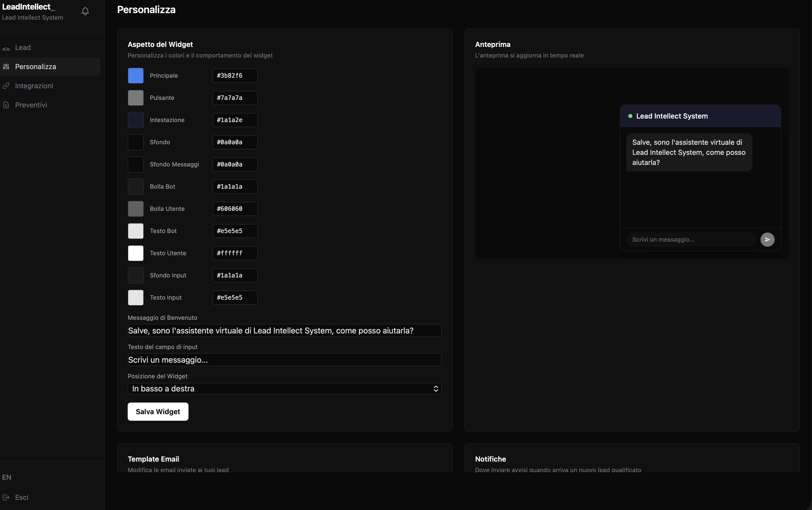The image size is (812, 510).
Task: Switch language to EN
Action: [7, 477]
